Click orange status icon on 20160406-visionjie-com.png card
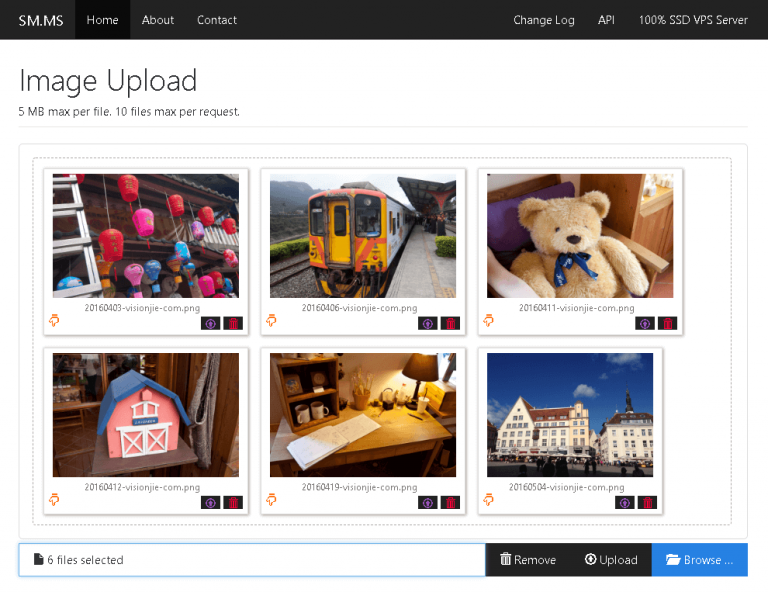Viewport: 768px width, 592px height. tap(271, 320)
